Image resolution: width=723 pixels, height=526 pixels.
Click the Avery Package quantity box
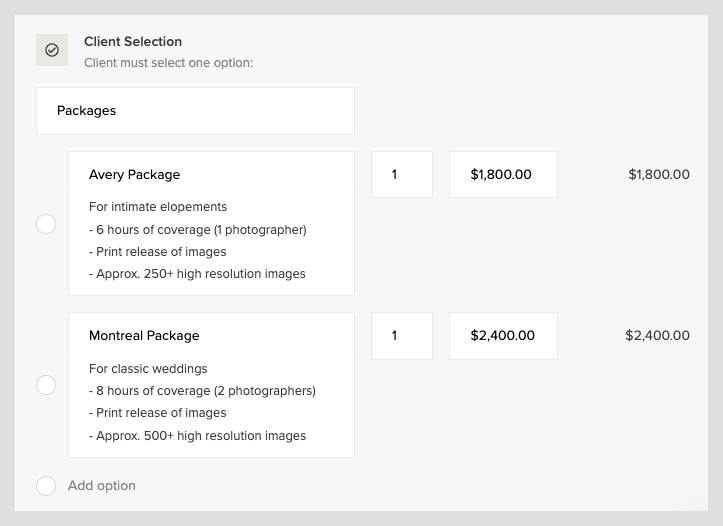[x=402, y=175]
